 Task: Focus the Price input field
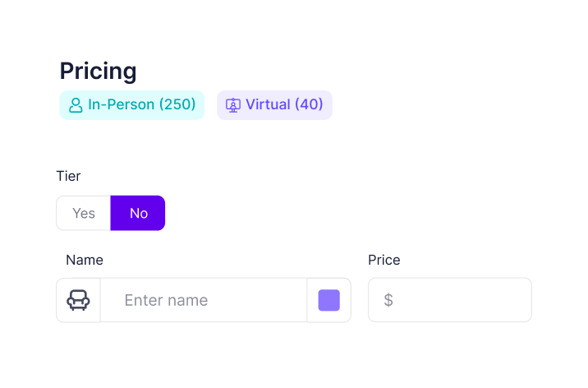[458, 300]
